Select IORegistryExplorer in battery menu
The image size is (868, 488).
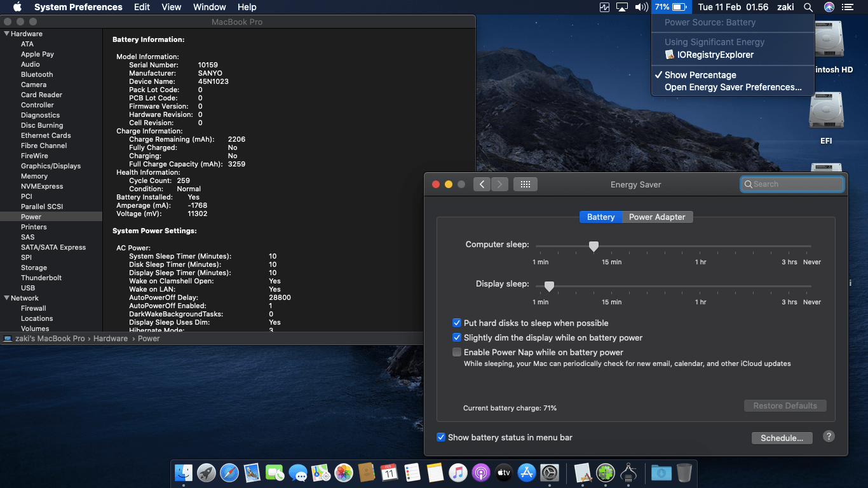click(x=733, y=55)
